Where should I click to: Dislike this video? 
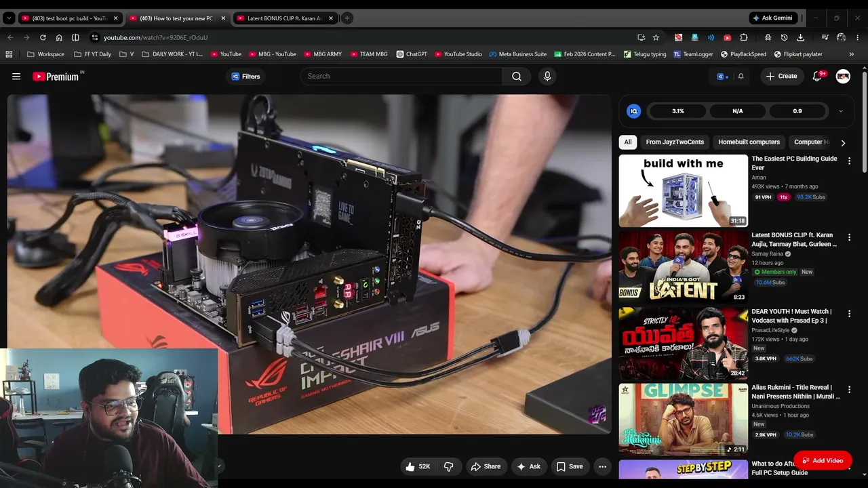(448, 466)
